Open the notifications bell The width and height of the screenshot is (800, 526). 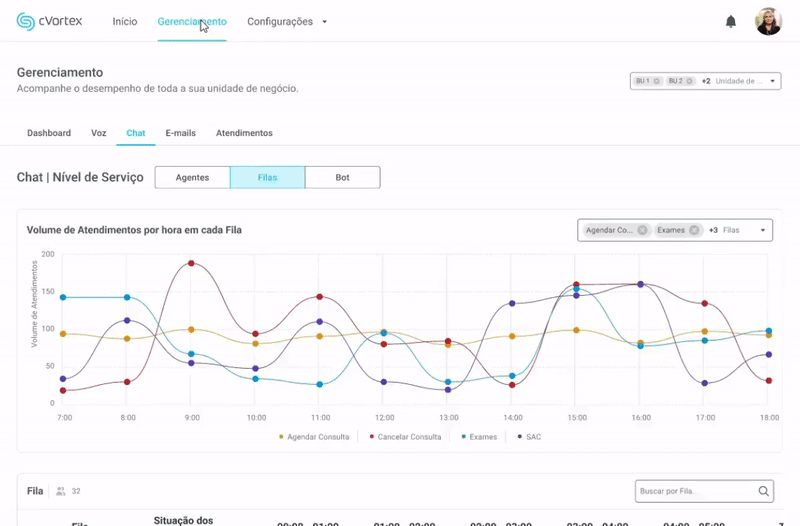pos(731,22)
